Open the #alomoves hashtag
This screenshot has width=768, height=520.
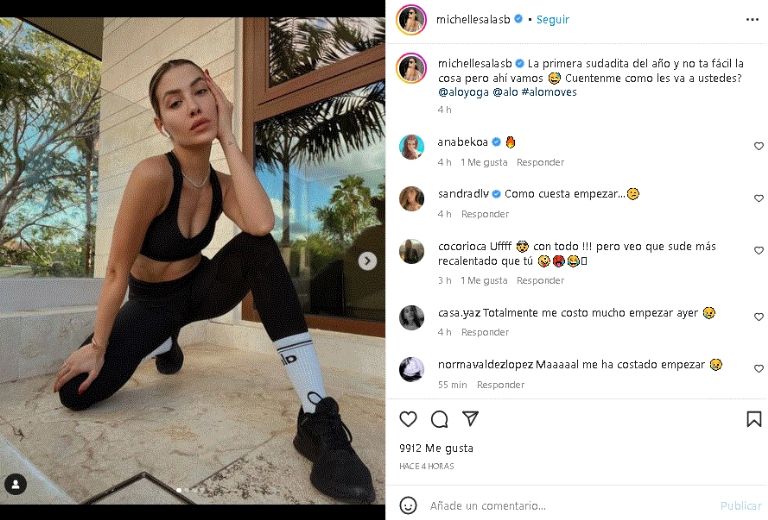549,92
